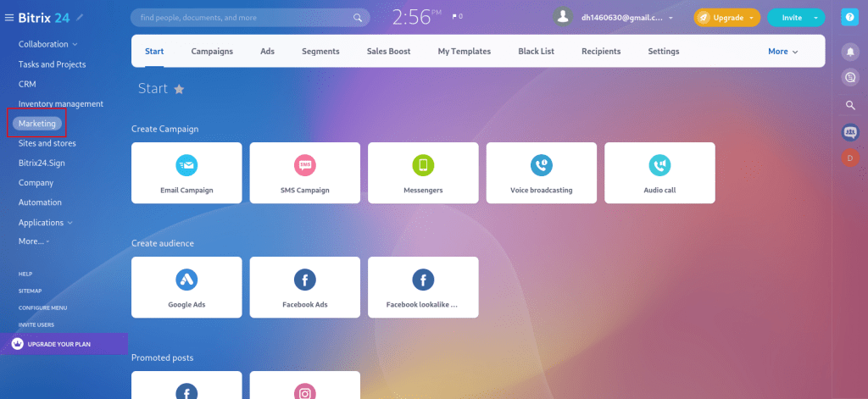Open the Recipients tab
Screen dimensions: 868x399
[601, 52]
